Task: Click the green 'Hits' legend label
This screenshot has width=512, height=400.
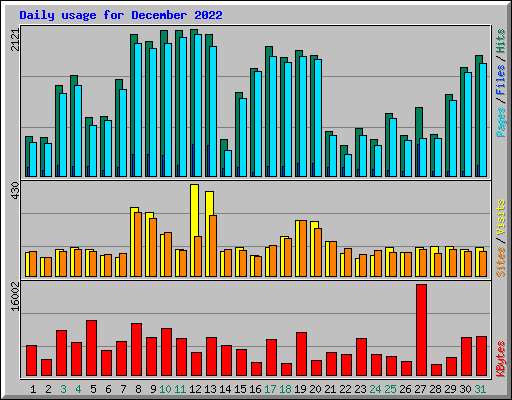Action: coord(500,41)
